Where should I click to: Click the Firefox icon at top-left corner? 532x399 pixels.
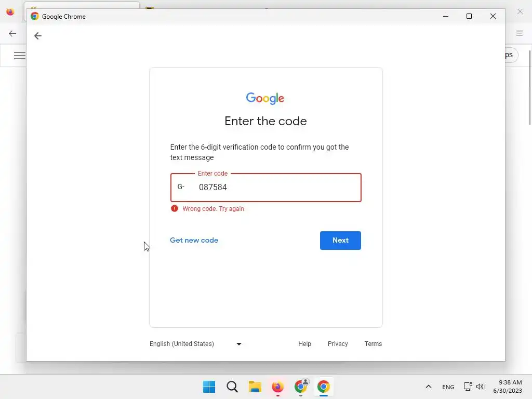(x=10, y=12)
